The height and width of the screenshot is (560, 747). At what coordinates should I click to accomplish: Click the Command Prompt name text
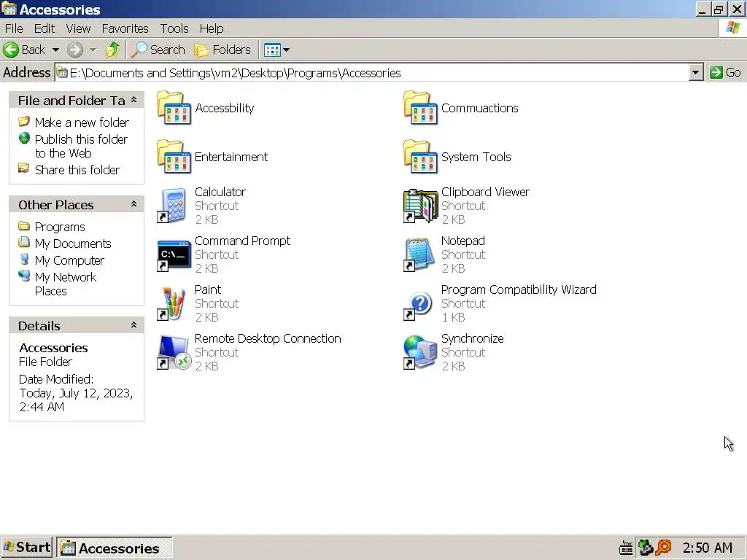[x=242, y=241]
